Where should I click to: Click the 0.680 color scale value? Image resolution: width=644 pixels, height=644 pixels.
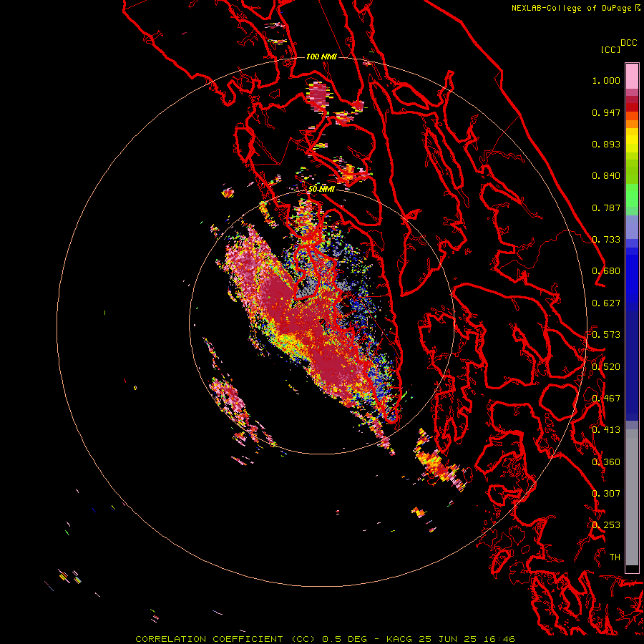(606, 271)
